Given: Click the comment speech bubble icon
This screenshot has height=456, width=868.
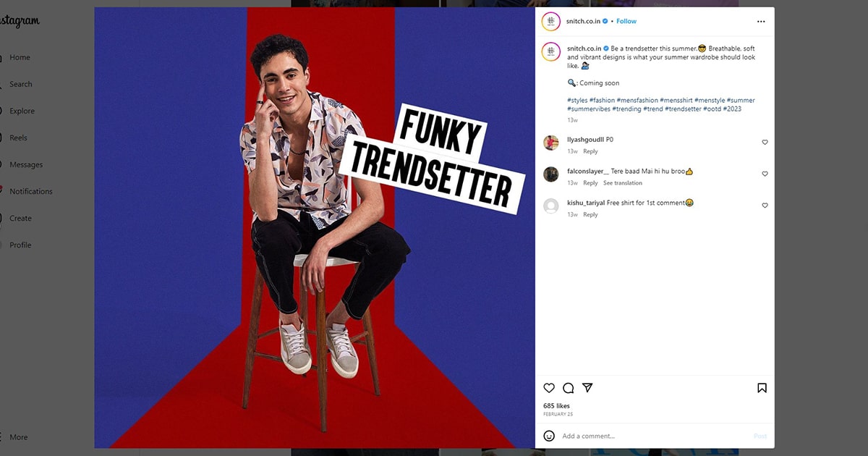Looking at the screenshot, I should 569,388.
